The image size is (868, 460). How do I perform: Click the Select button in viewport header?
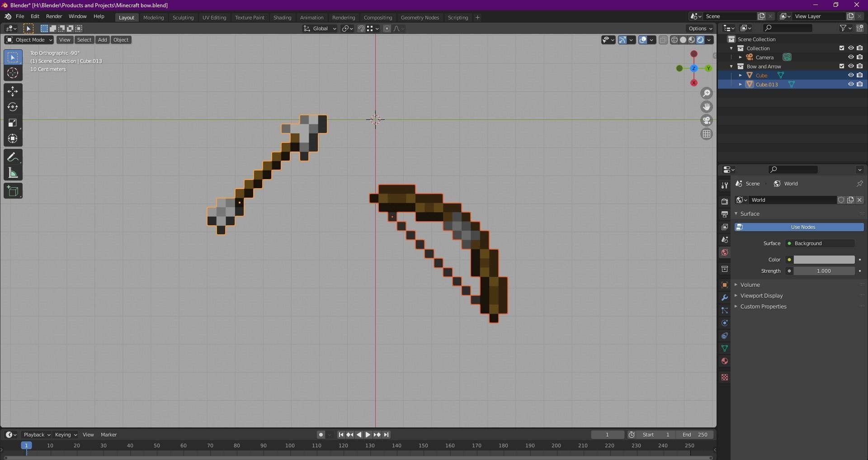pos(84,40)
